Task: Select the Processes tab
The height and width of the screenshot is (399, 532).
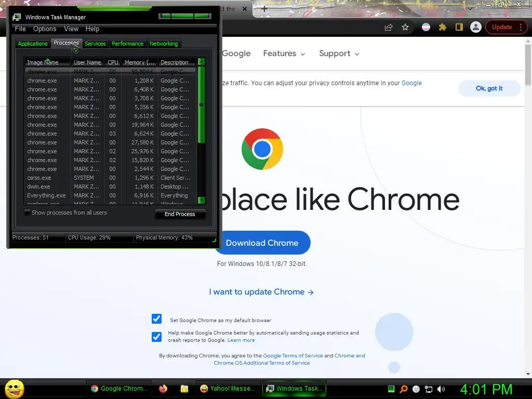Action: 66,43
